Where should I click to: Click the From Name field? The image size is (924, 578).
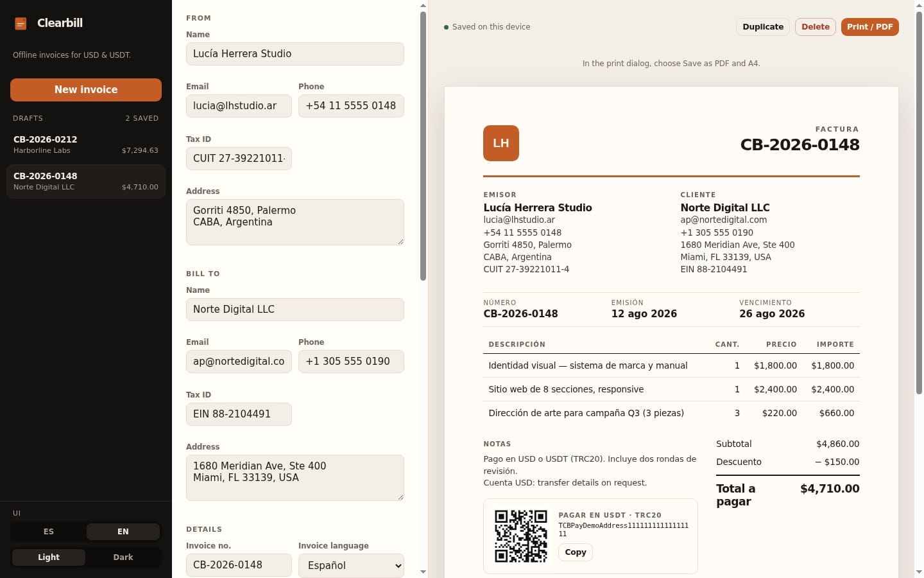click(295, 54)
